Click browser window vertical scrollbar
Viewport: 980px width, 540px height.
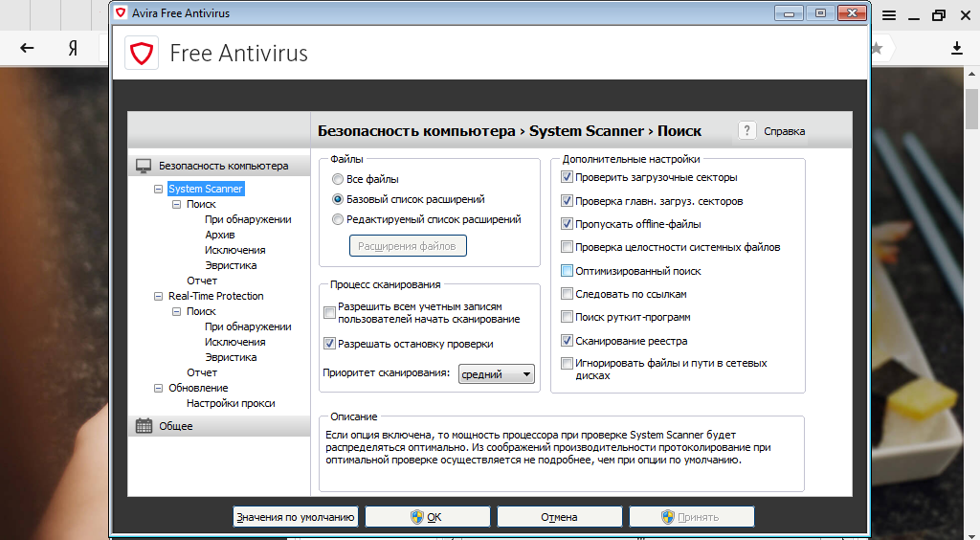972,107
